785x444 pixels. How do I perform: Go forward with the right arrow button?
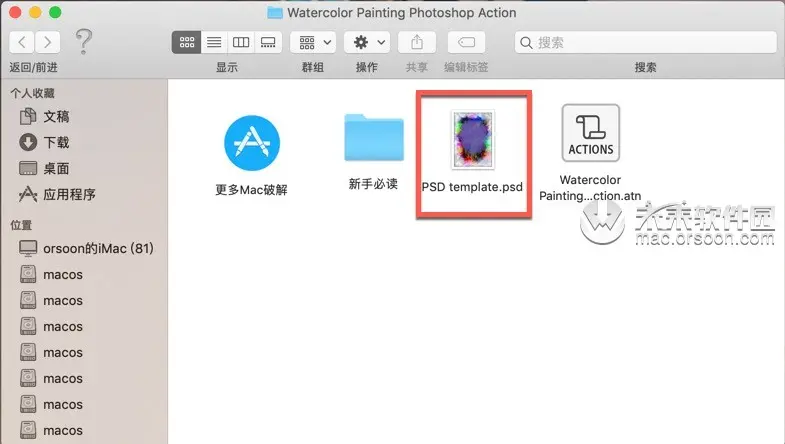tap(48, 43)
